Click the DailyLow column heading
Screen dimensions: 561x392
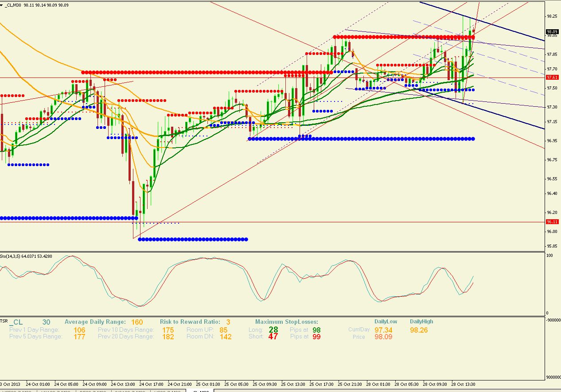pyautogui.click(x=386, y=322)
